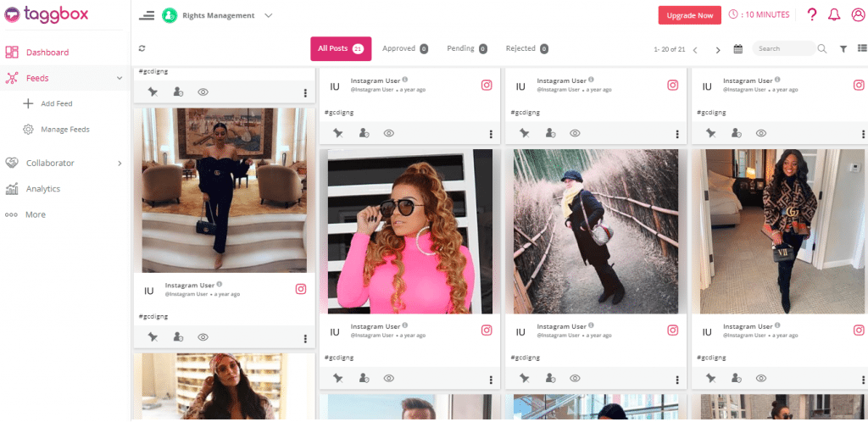The height and width of the screenshot is (422, 868).
Task: Expand the Collaborator sidebar menu
Action: [120, 163]
